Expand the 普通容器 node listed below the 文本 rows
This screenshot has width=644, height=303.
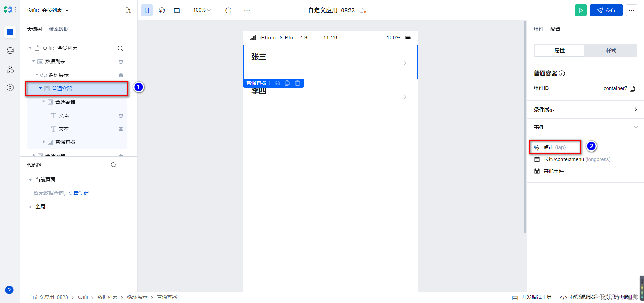44,142
